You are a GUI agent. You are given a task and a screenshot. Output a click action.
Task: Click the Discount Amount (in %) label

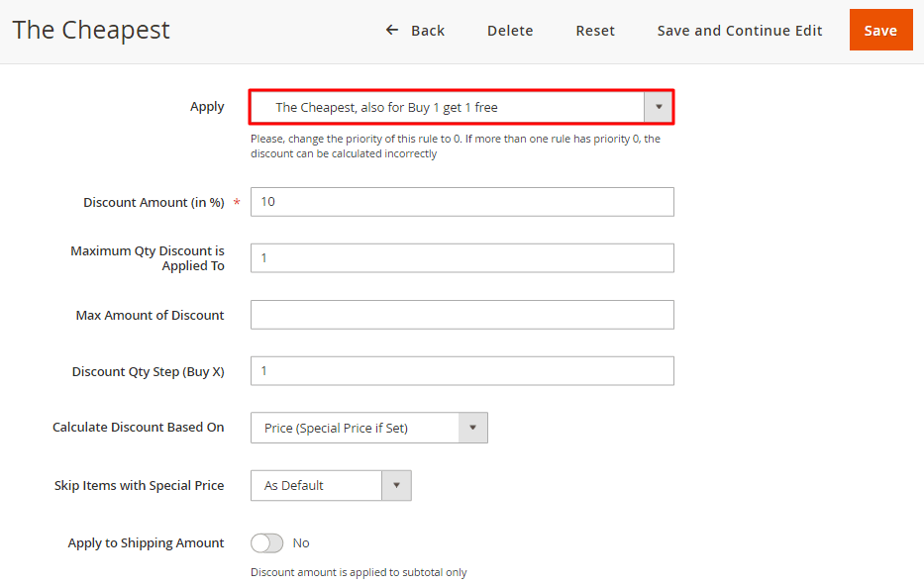point(154,202)
